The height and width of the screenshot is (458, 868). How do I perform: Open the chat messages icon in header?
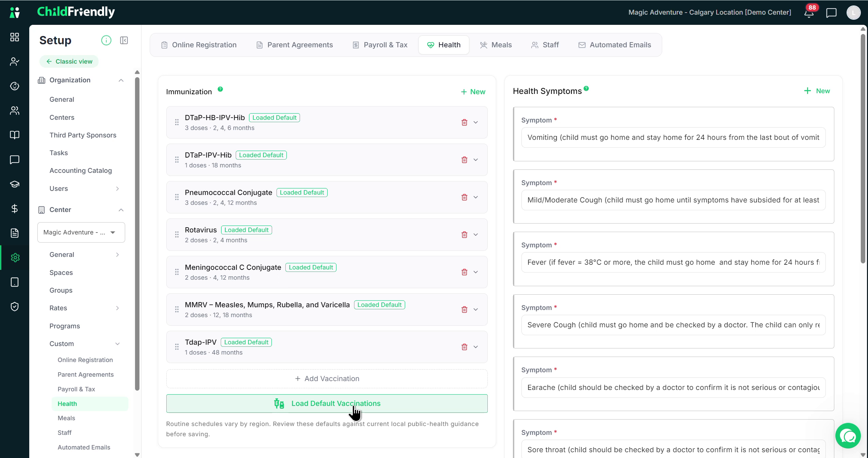click(831, 13)
